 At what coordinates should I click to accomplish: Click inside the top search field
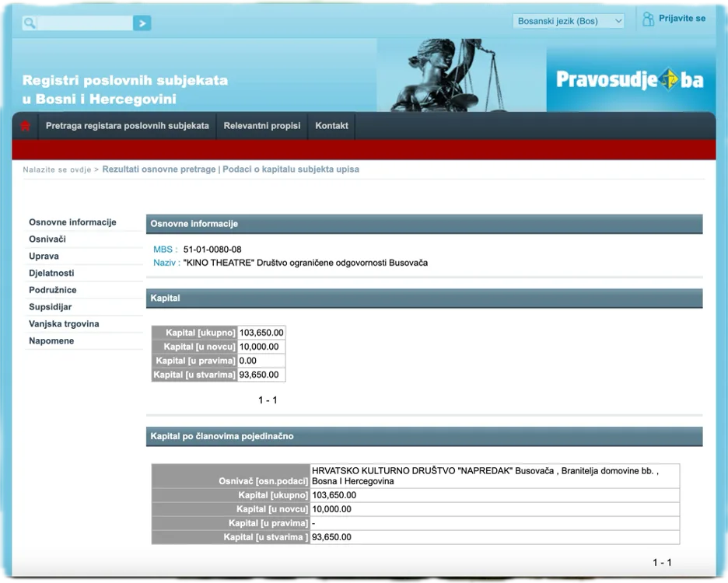click(x=84, y=23)
